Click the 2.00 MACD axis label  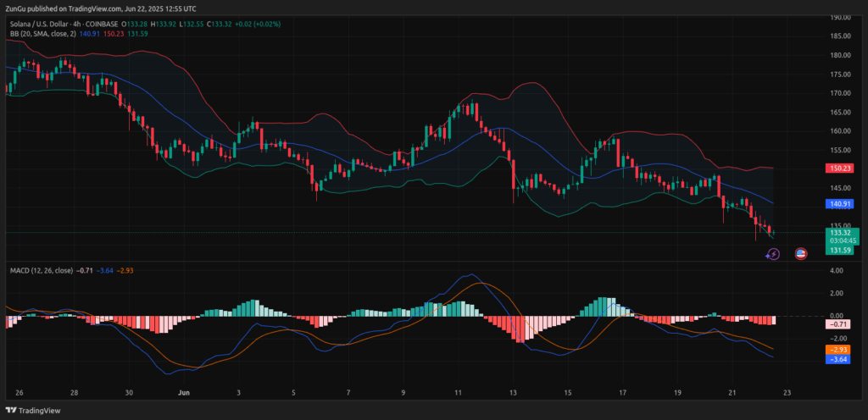pos(837,293)
